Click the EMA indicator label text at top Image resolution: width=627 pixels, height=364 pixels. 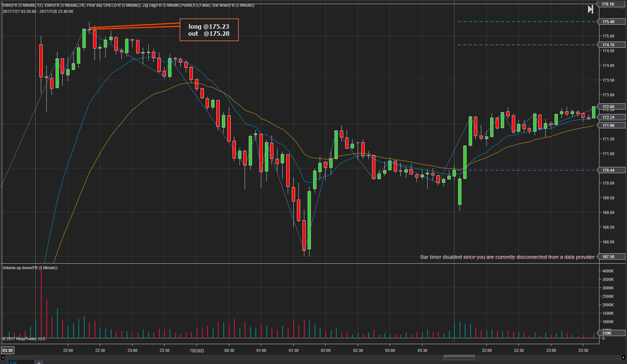point(128,5)
